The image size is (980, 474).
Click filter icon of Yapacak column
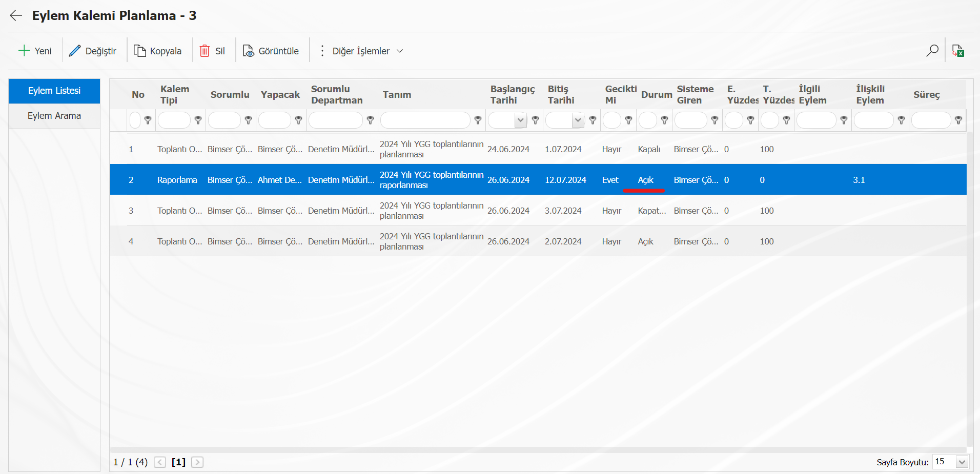[298, 120]
